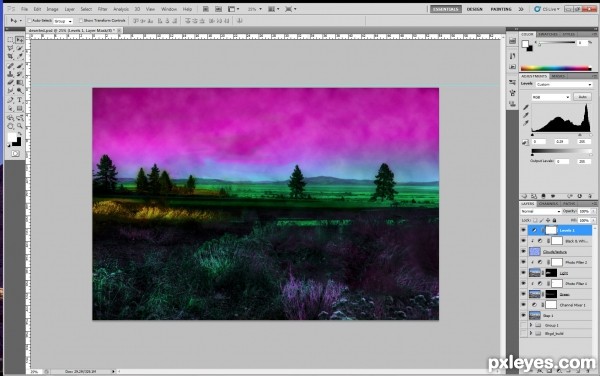Select the Levels 1 layer mask thumbnail
The image size is (600, 376).
click(551, 230)
